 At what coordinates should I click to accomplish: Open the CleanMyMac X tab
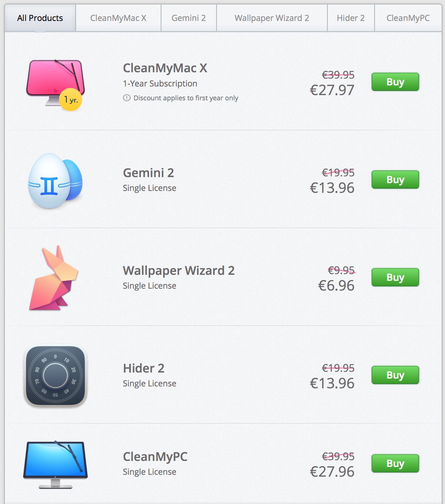tap(118, 18)
